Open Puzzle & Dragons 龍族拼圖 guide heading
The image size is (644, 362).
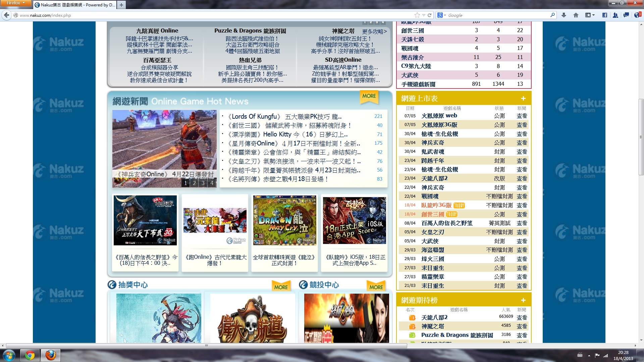[x=250, y=31]
